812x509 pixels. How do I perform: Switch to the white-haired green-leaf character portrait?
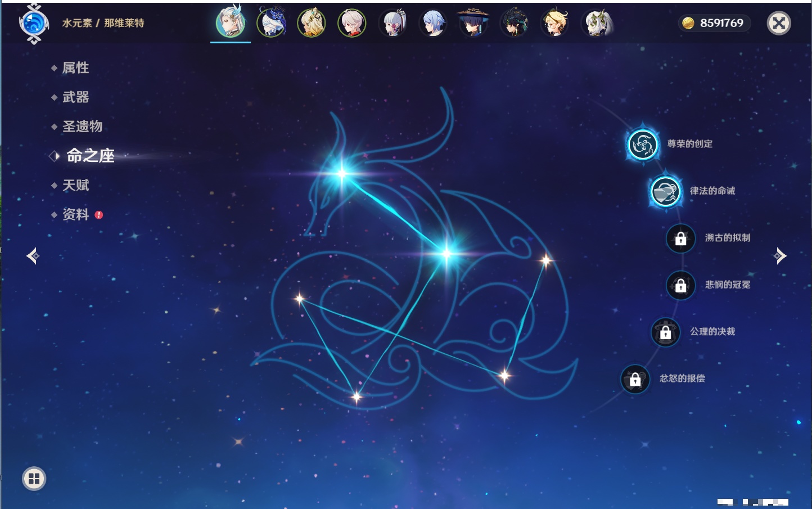pos(596,23)
